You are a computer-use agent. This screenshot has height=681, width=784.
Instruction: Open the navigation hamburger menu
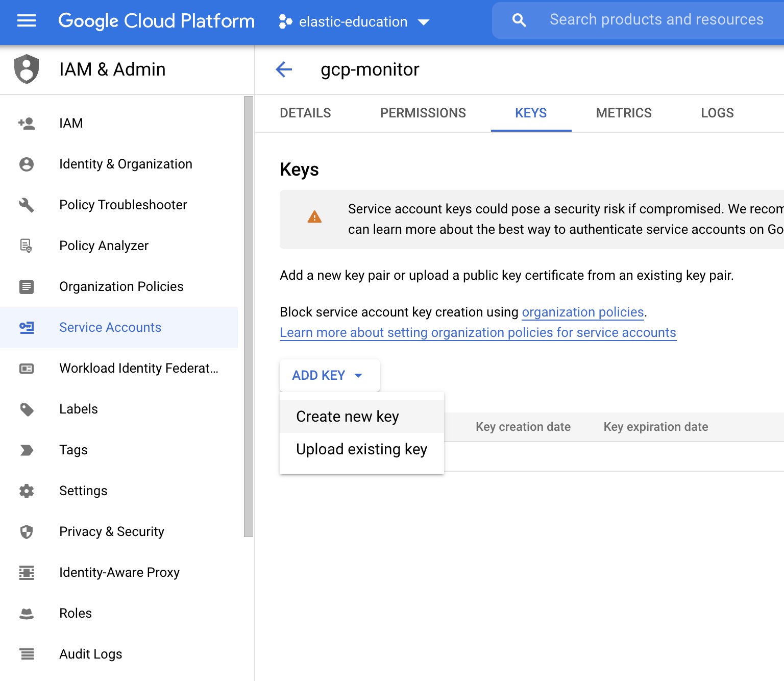pos(26,21)
